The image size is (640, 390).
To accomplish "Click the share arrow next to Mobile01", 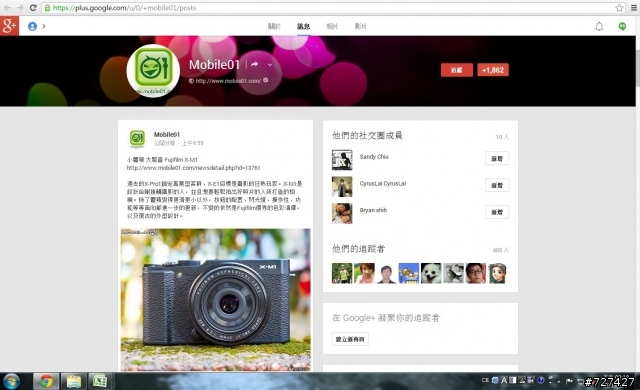I will tap(255, 64).
